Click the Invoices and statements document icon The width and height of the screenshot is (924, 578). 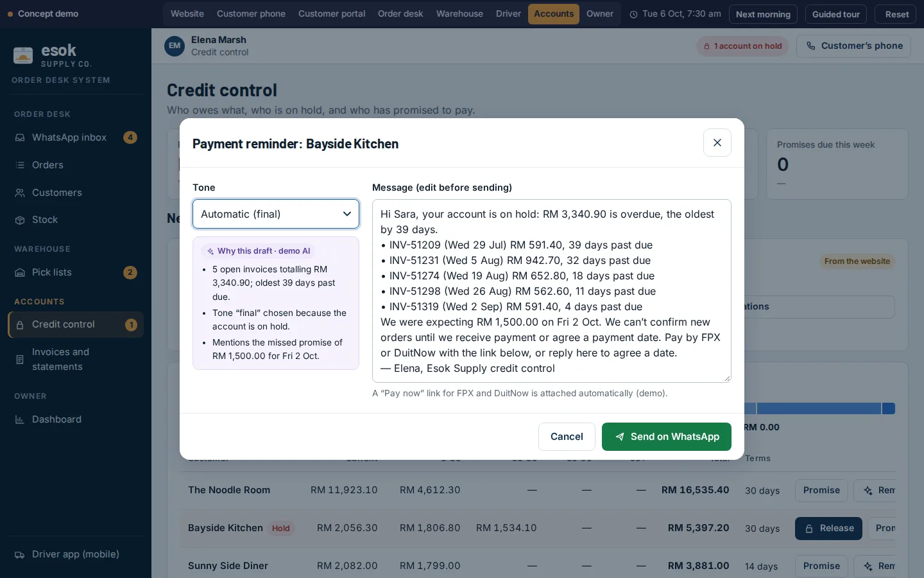click(20, 360)
